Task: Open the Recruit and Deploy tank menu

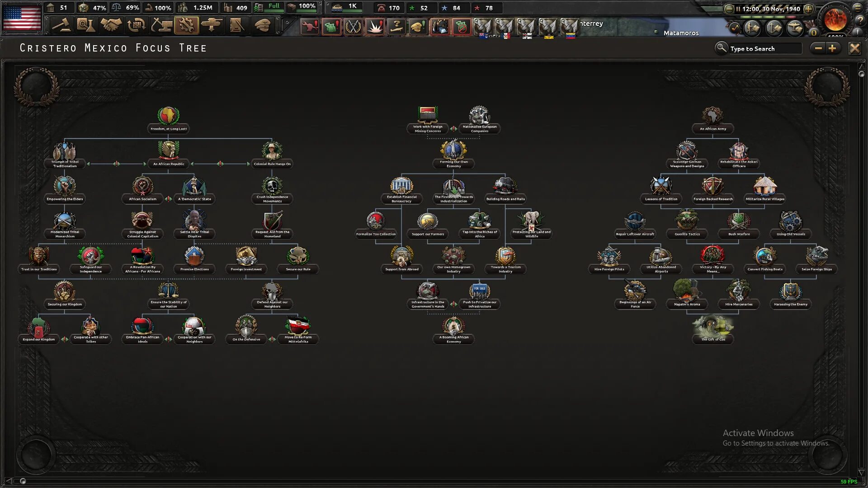Action: (212, 25)
